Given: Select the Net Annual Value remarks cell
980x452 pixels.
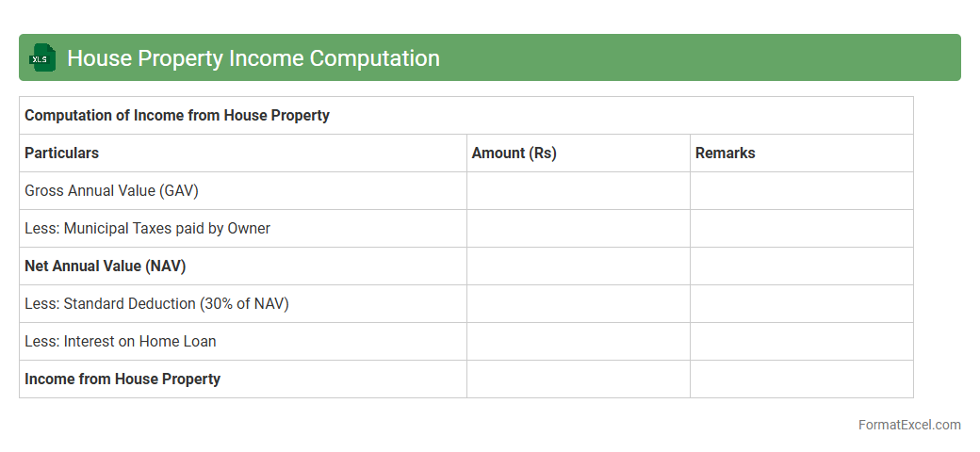Looking at the screenshot, I should (801, 266).
